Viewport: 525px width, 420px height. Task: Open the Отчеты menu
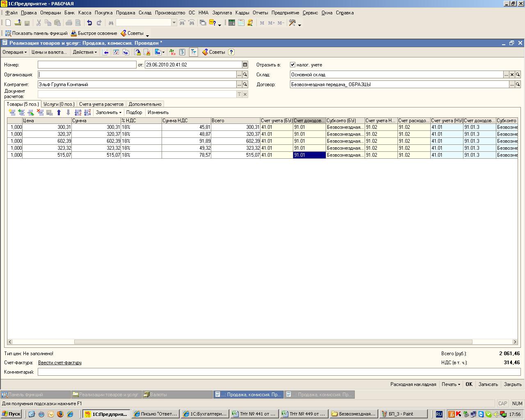click(260, 13)
